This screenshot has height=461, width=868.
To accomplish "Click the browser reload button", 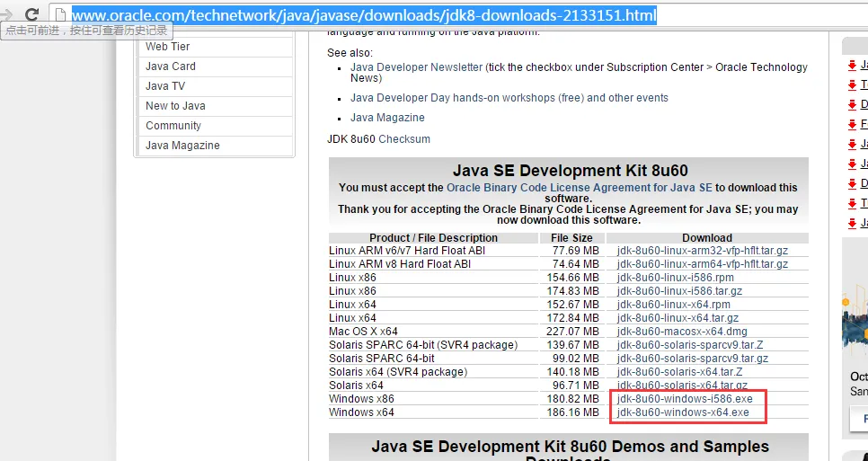I will (31, 15).
